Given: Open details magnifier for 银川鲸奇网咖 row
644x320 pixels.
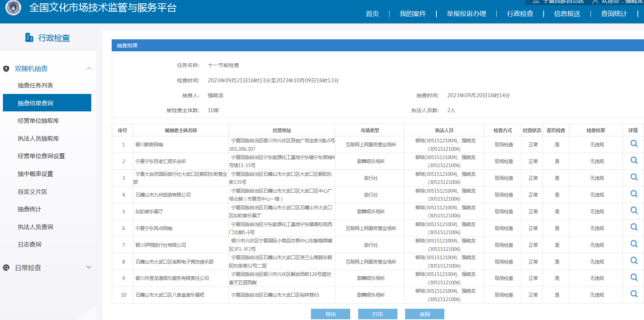Looking at the screenshot, I should (634, 144).
